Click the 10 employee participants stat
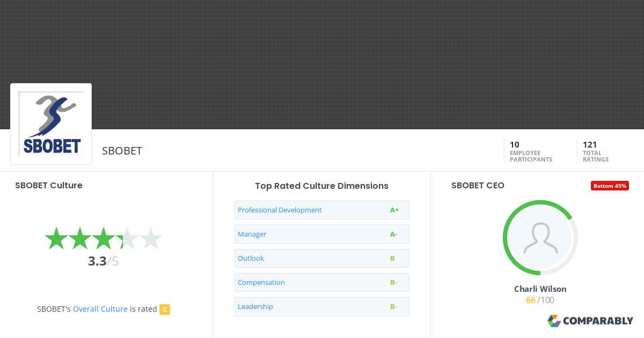The image size is (644, 338). point(530,151)
